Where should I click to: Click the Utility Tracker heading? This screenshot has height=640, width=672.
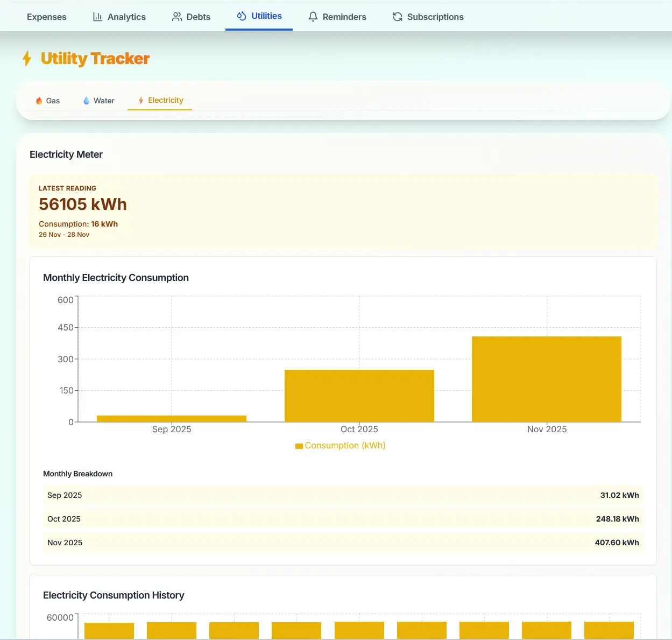(95, 58)
